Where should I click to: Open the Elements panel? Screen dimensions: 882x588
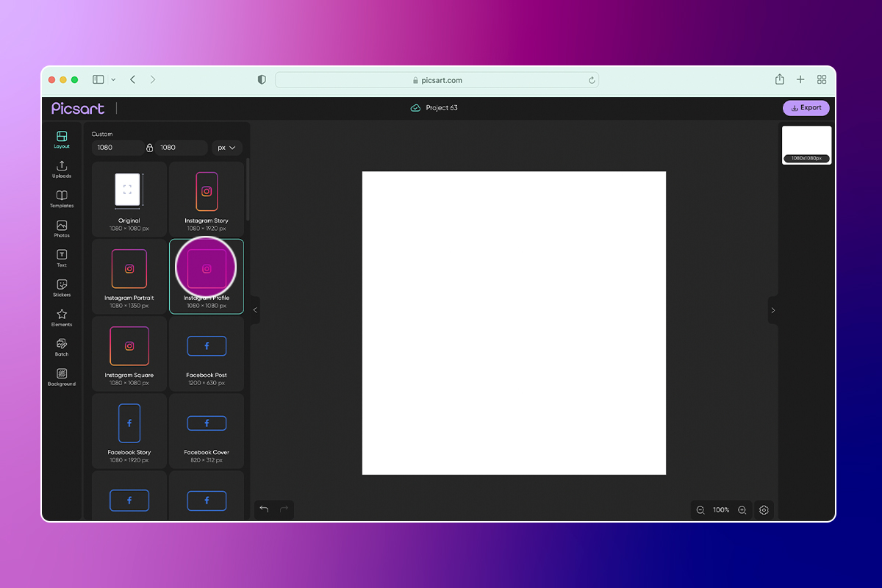pyautogui.click(x=62, y=318)
